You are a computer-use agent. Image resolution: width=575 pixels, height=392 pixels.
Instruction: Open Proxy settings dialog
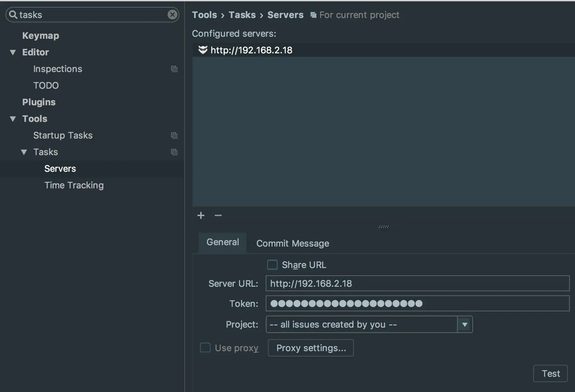coord(311,348)
